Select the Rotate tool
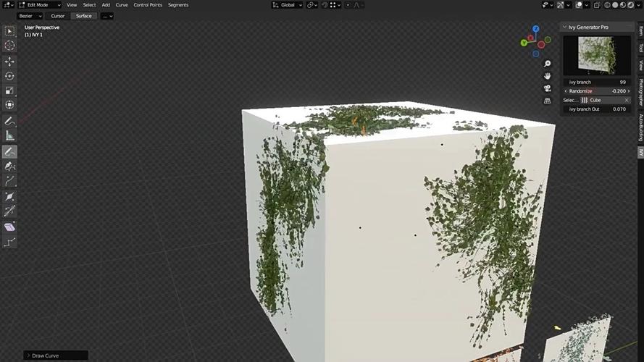644x362 pixels. (x=9, y=76)
